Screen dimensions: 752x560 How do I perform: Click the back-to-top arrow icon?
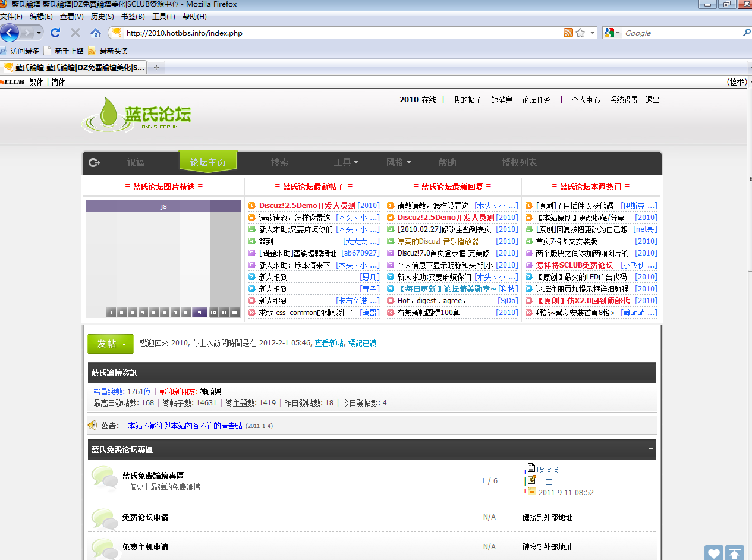click(x=735, y=553)
